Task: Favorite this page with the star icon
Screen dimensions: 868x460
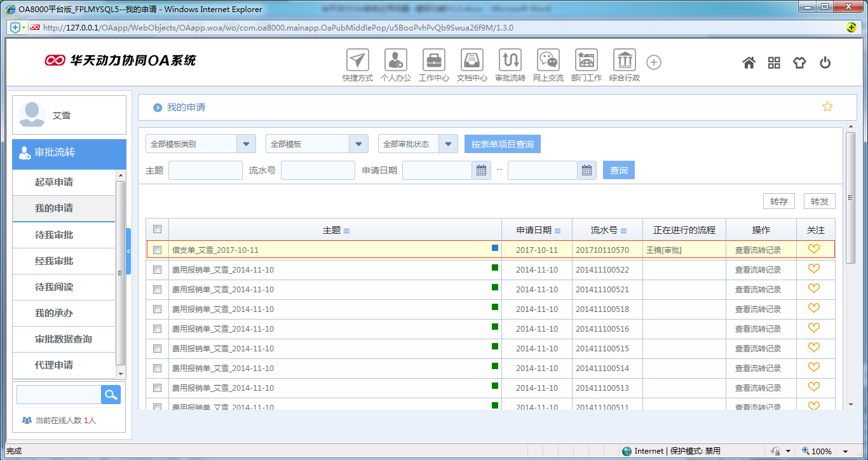Action: click(x=827, y=107)
